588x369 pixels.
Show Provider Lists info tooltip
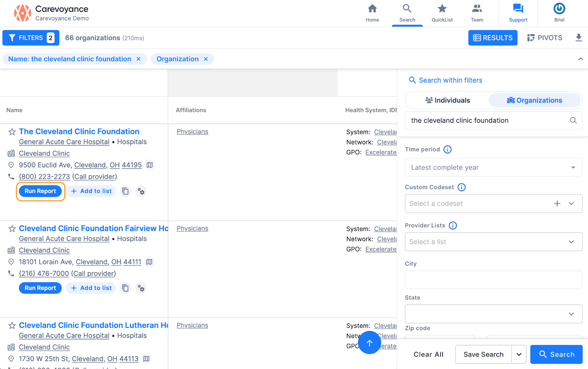coord(453,226)
